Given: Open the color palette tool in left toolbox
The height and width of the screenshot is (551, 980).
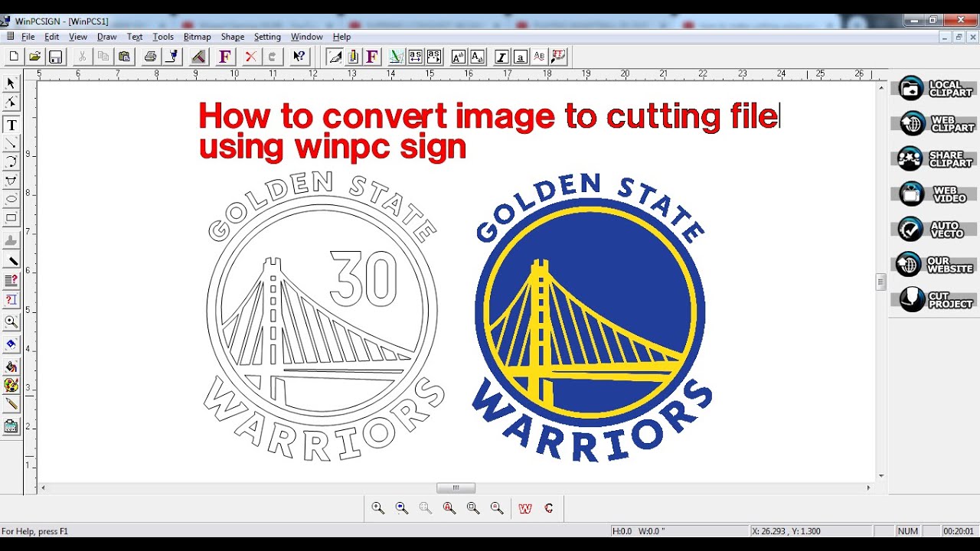Looking at the screenshot, I should [11, 385].
